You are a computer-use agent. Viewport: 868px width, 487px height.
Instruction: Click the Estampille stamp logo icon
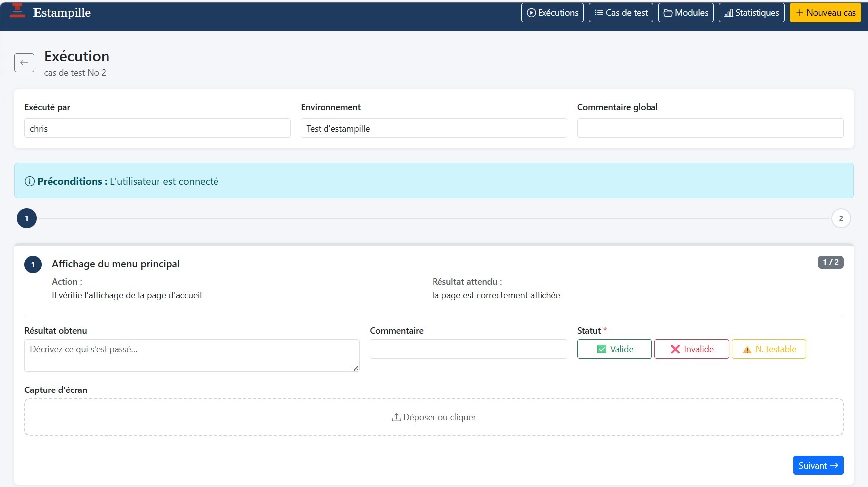[17, 11]
